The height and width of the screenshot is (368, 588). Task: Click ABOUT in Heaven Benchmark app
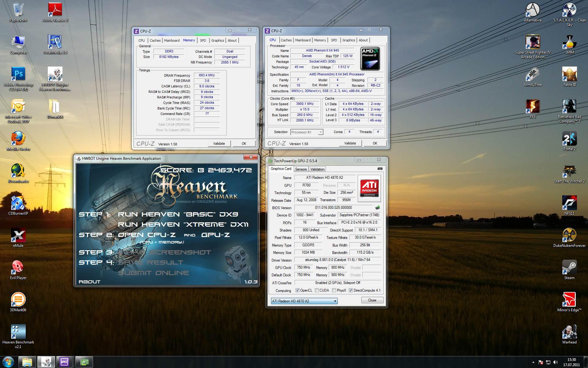click(x=89, y=282)
